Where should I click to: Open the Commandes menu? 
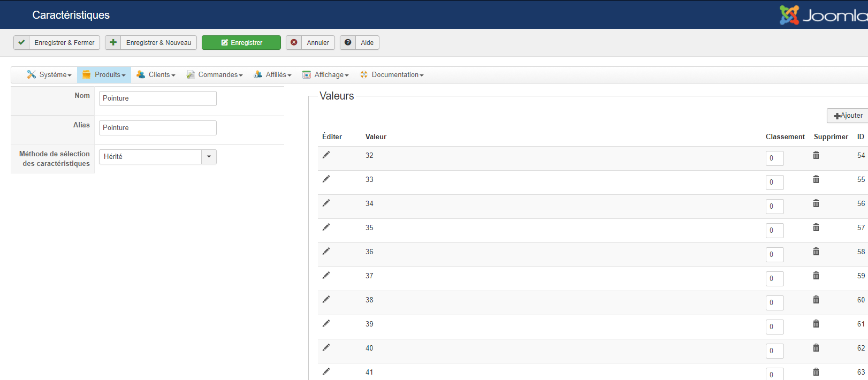[215, 75]
